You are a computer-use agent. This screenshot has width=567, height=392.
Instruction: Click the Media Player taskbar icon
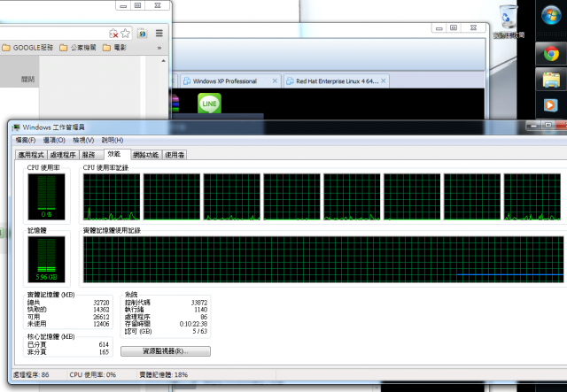click(551, 105)
